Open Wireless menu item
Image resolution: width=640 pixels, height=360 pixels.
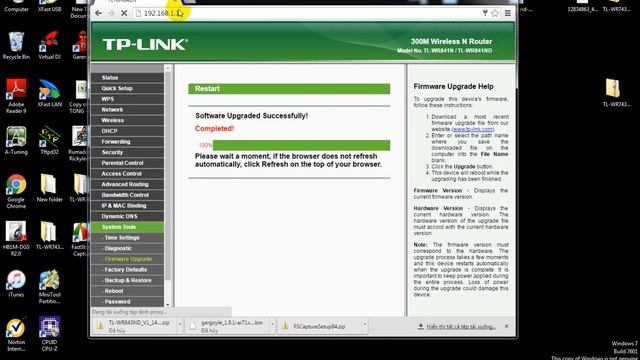[127, 120]
